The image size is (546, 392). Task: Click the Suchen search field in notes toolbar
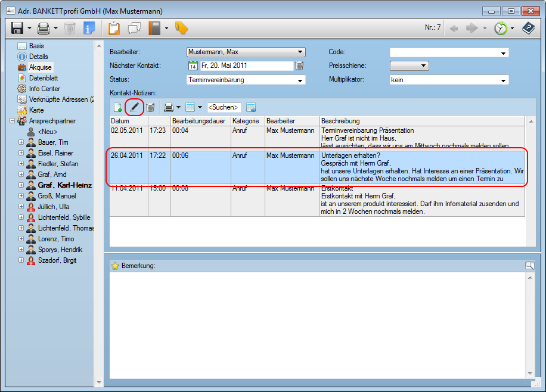click(224, 107)
